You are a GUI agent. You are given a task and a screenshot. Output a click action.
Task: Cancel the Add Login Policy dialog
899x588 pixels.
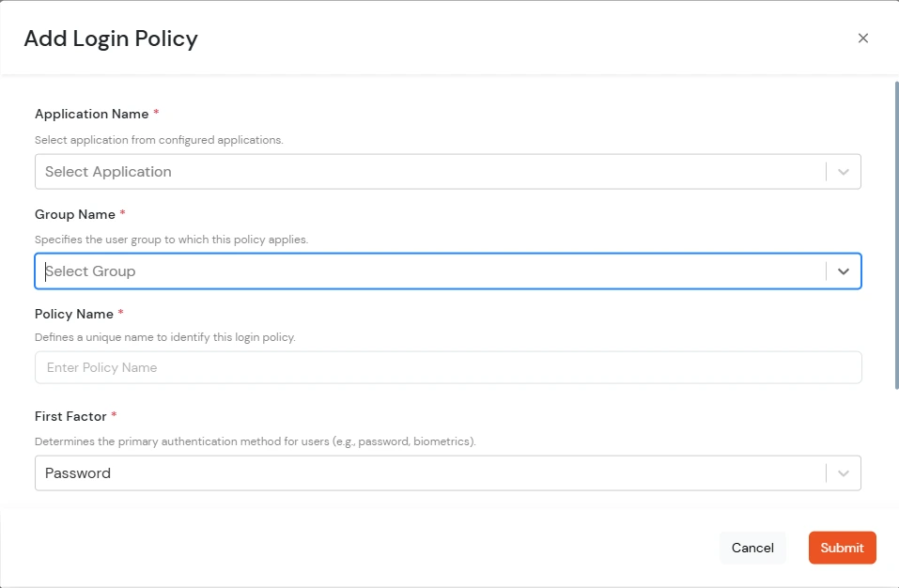coord(752,548)
